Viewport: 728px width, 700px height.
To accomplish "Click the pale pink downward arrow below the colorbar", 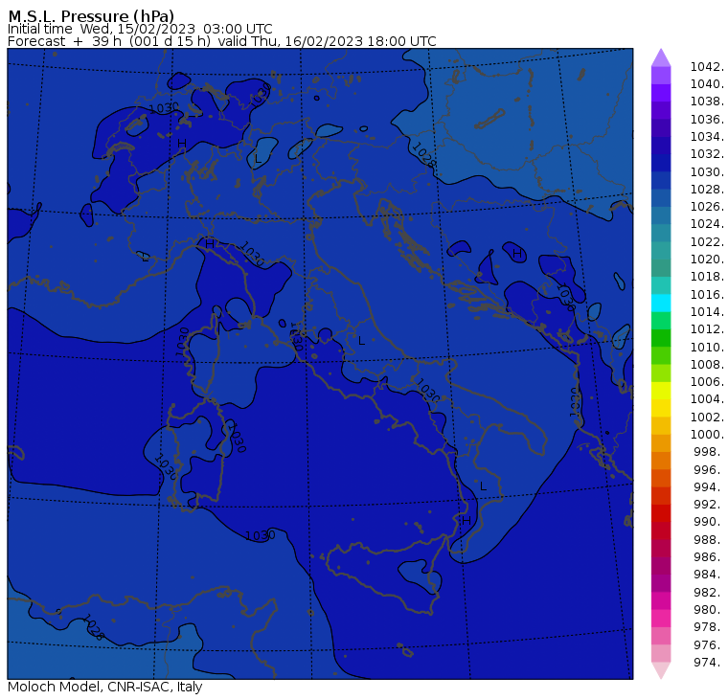I will point(661,670).
